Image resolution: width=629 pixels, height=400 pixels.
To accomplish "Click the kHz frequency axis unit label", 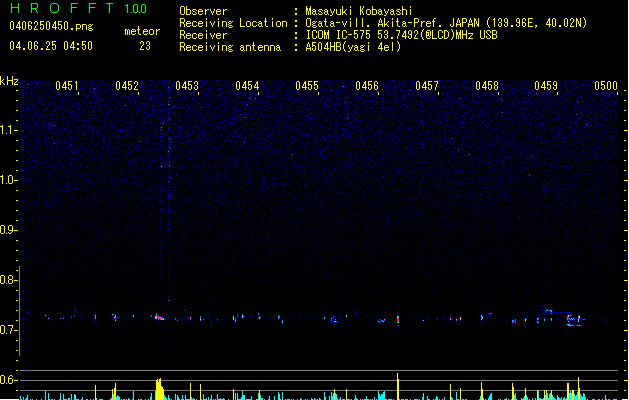I will coord(9,81).
